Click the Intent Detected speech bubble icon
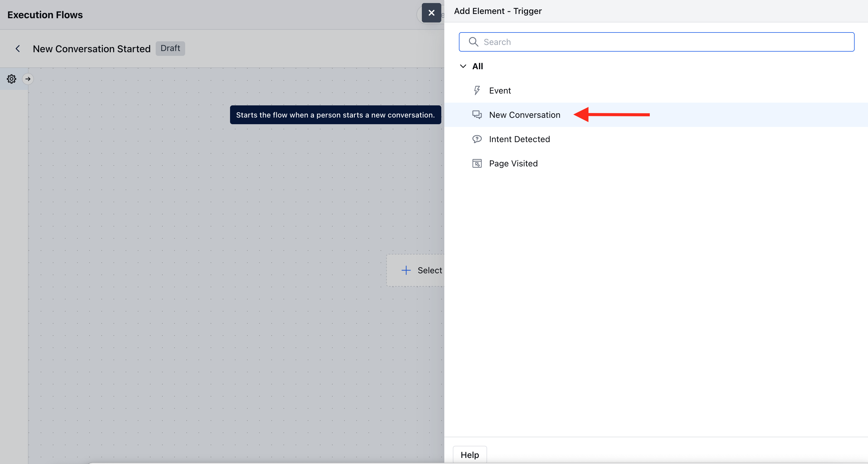The height and width of the screenshot is (464, 868). click(477, 139)
